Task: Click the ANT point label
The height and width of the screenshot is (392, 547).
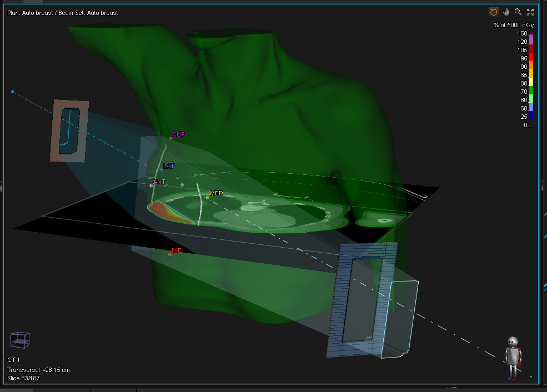Action: [x=159, y=182]
